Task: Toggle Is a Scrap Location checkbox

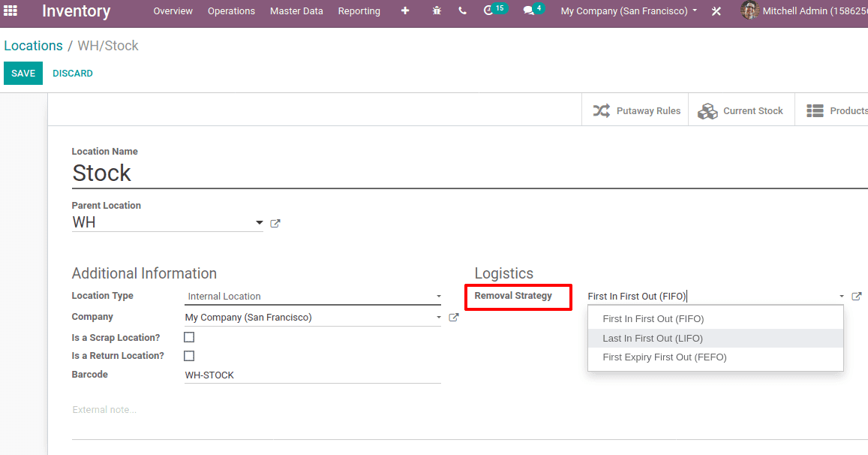Action: pyautogui.click(x=189, y=337)
